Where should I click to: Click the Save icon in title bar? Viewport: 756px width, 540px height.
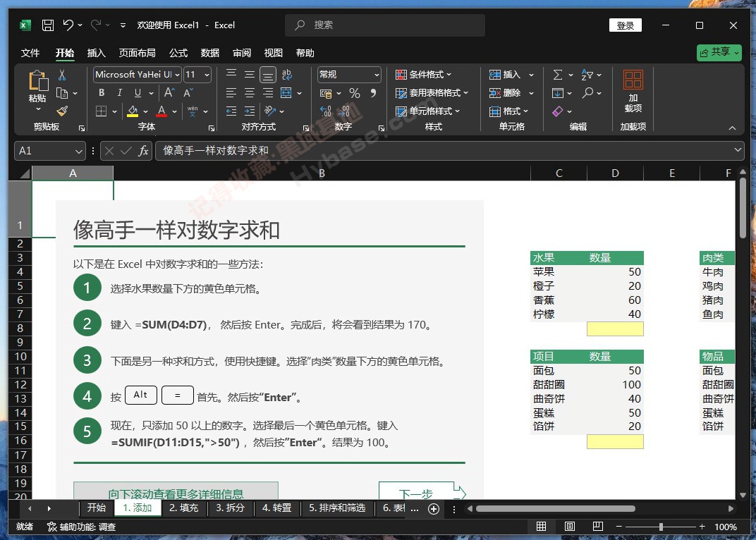coord(48,25)
